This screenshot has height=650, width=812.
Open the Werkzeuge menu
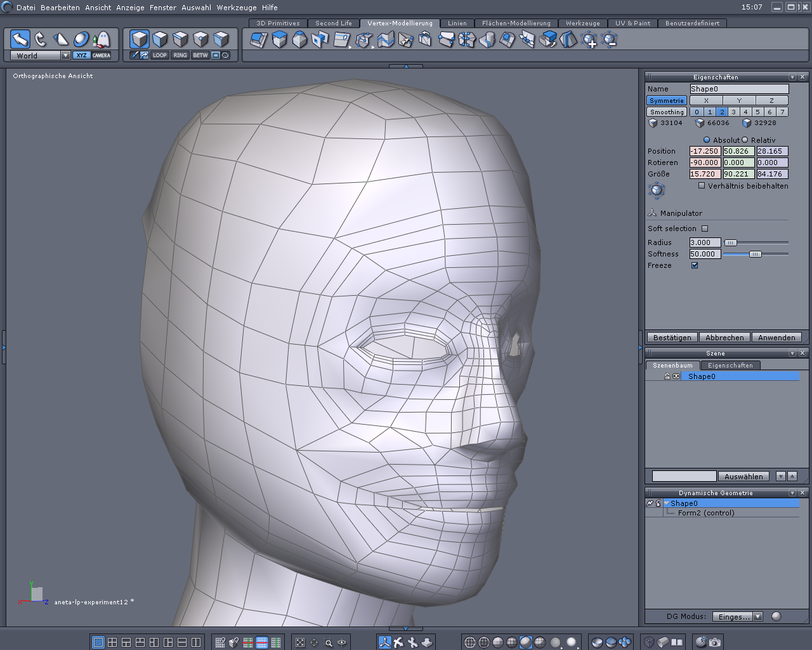click(x=237, y=8)
